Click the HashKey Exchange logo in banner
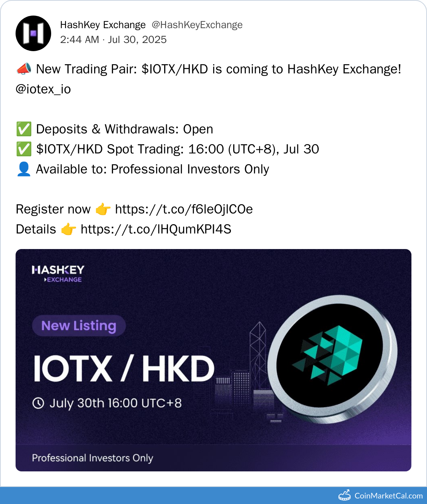 click(58, 274)
